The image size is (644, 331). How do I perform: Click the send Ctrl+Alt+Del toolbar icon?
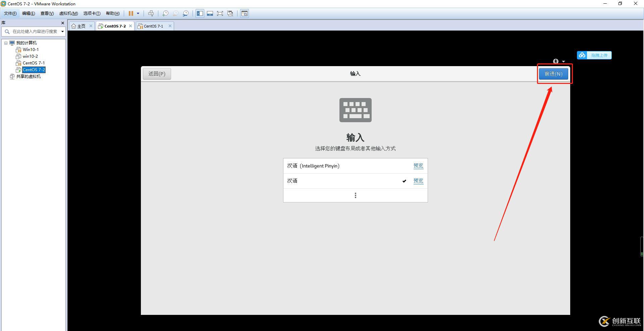pos(151,13)
